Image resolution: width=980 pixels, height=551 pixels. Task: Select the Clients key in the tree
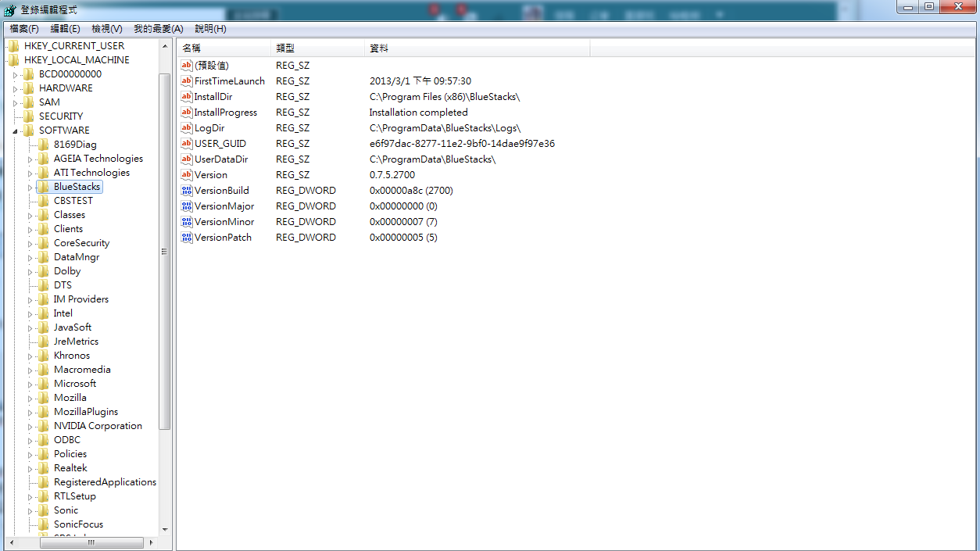[68, 229]
